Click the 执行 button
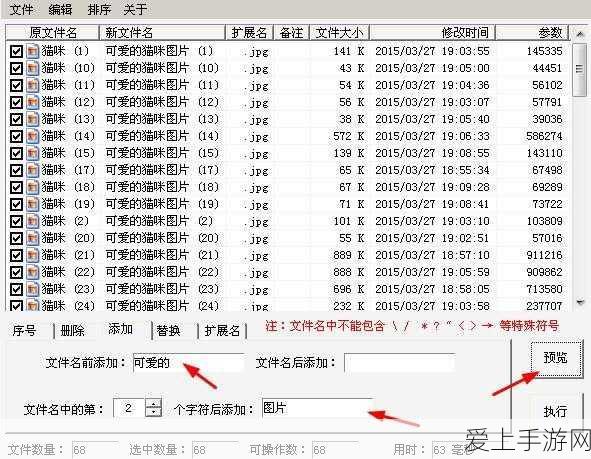 pyautogui.click(x=556, y=411)
